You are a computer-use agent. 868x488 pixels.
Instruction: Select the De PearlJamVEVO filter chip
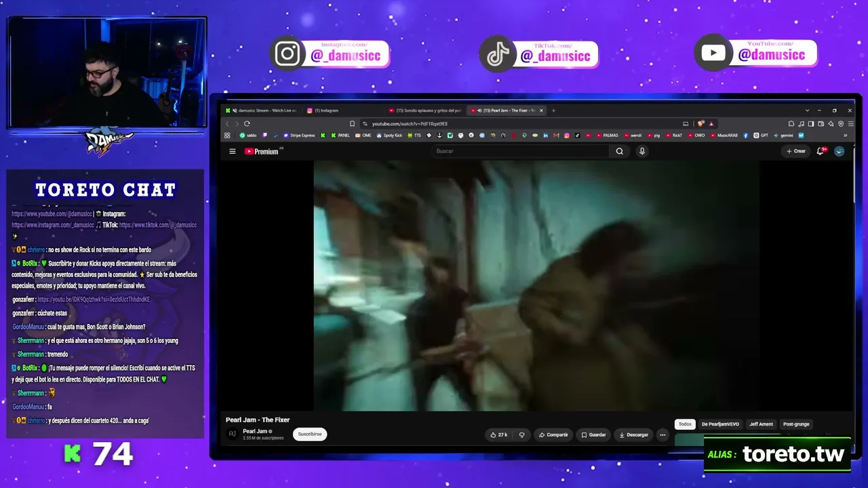720,424
